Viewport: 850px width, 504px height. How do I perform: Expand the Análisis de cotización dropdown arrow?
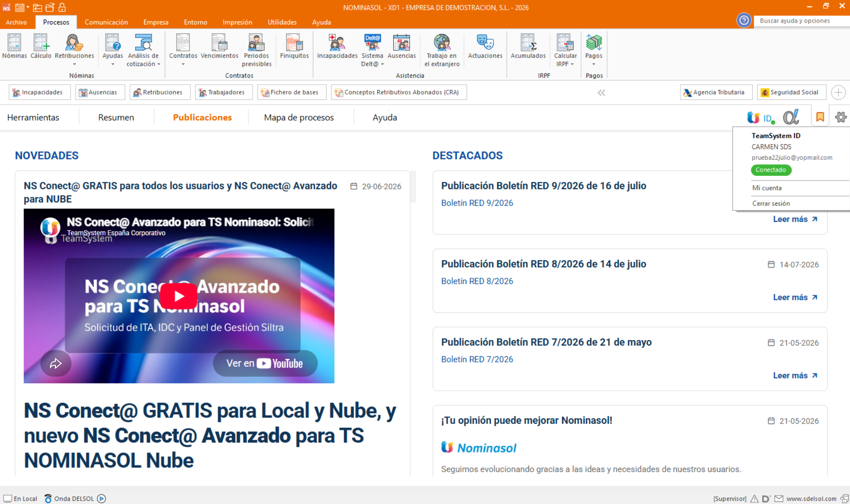tap(158, 64)
